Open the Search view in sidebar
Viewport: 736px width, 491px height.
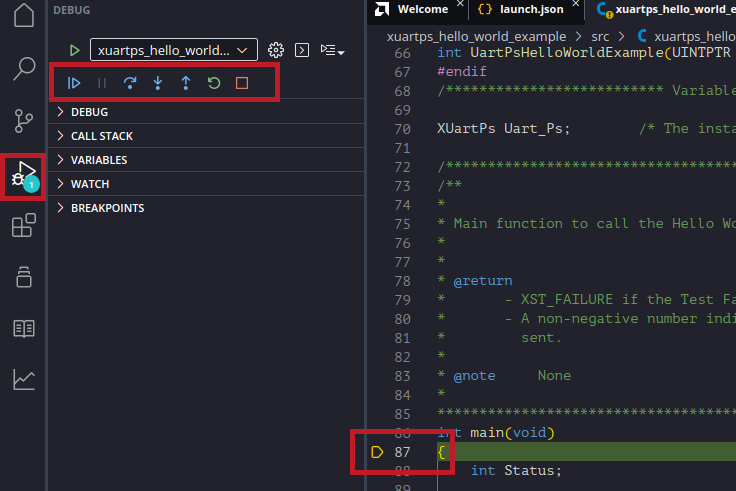coord(23,69)
